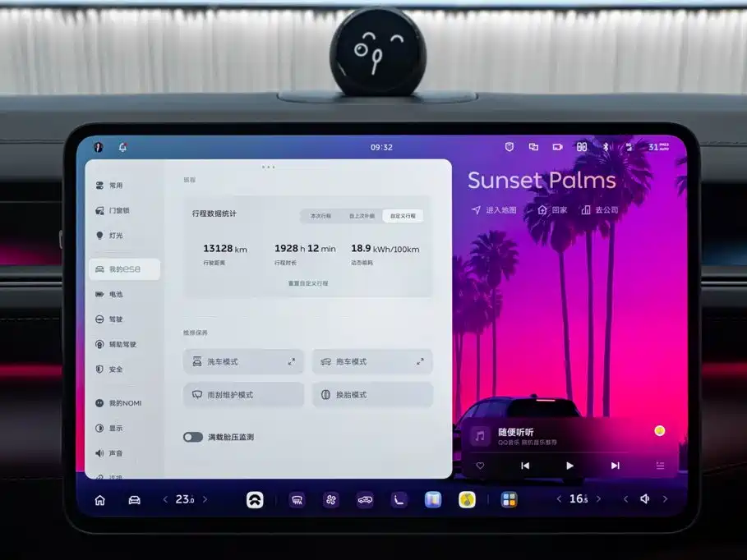This screenshot has width=747, height=560.
Task: Activate 雨刮维护模式 button
Action: (x=243, y=395)
